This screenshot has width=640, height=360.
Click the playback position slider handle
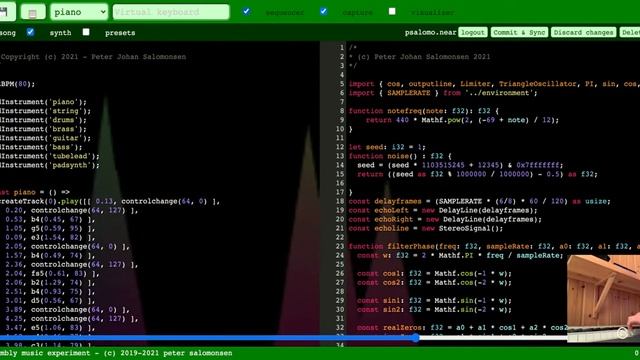pyautogui.click(x=416, y=338)
